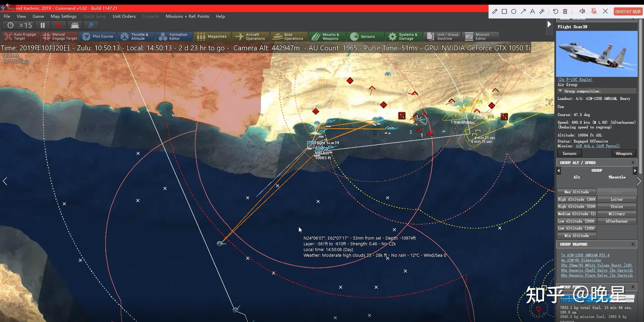
Task: Open Missions + Ref. Points menu
Action: click(187, 16)
